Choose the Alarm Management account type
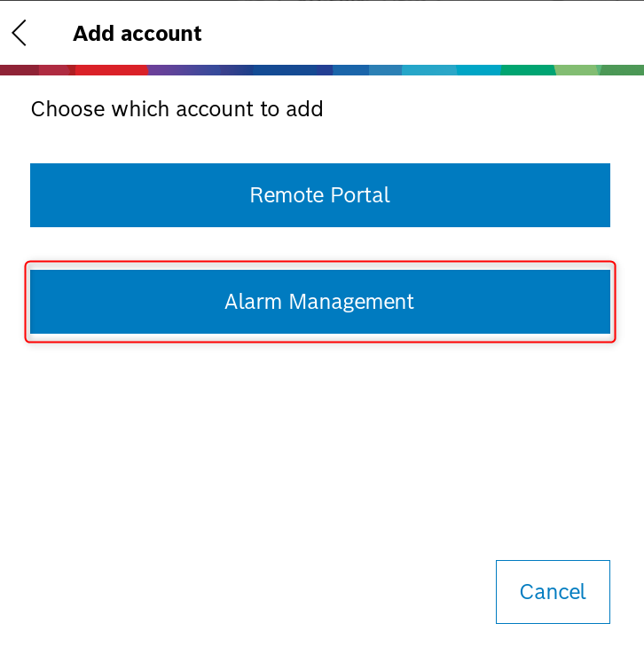 click(319, 302)
